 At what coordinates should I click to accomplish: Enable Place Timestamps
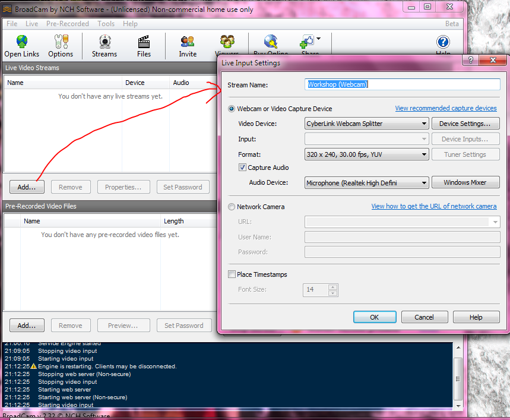232,274
